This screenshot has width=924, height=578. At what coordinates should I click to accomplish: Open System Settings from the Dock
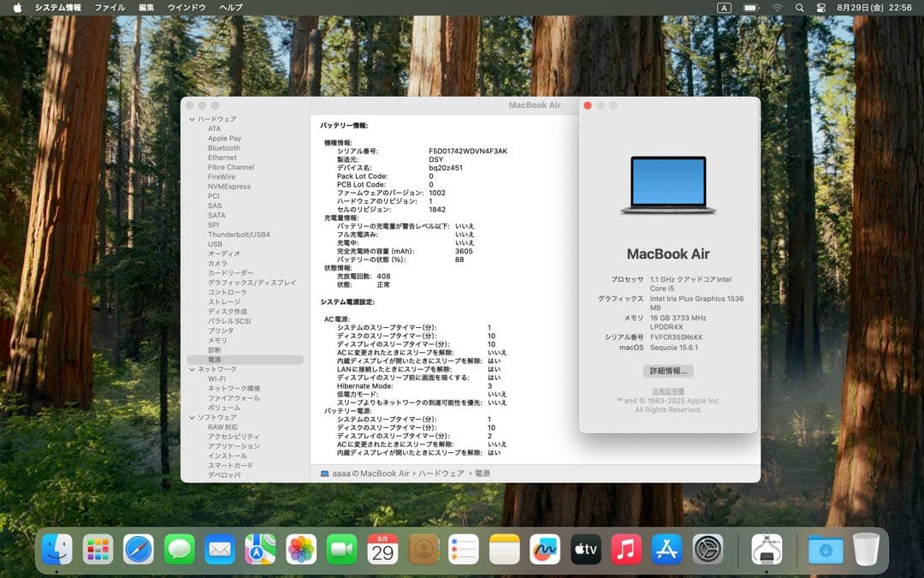tap(707, 551)
